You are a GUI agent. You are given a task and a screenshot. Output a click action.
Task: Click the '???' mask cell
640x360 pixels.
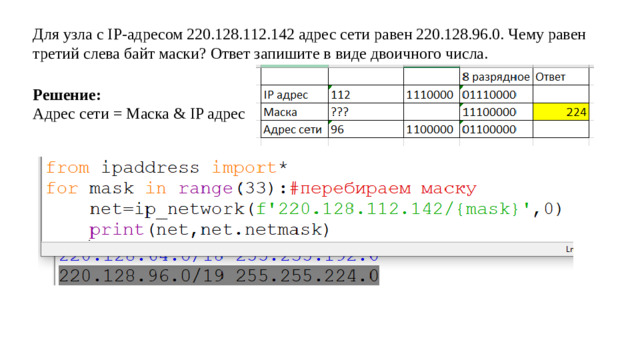pos(366,112)
